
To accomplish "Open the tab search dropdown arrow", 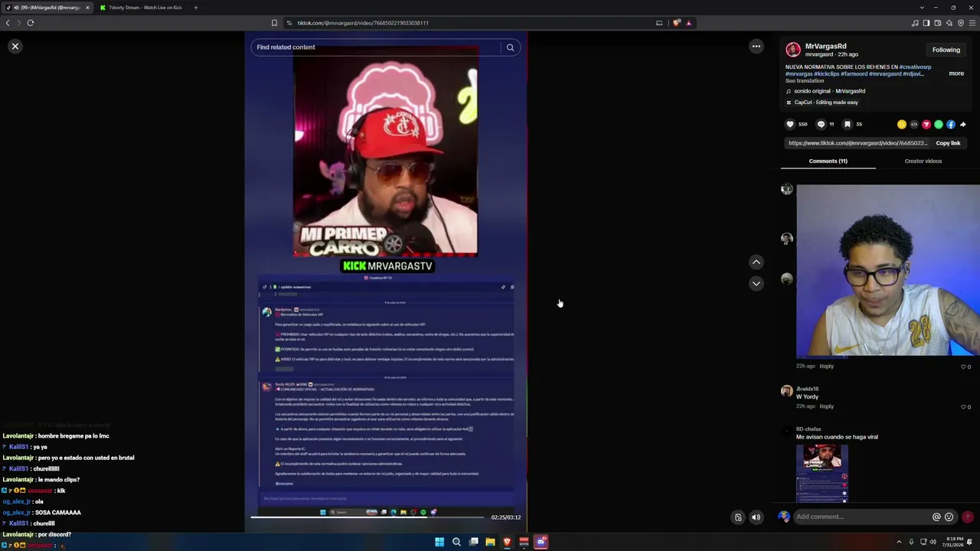I will (922, 8).
